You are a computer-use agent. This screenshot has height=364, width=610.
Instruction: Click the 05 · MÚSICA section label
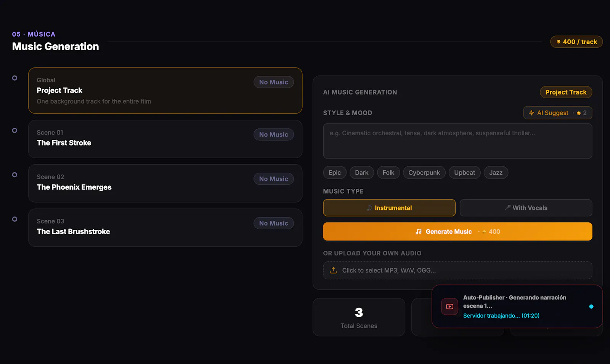point(34,34)
